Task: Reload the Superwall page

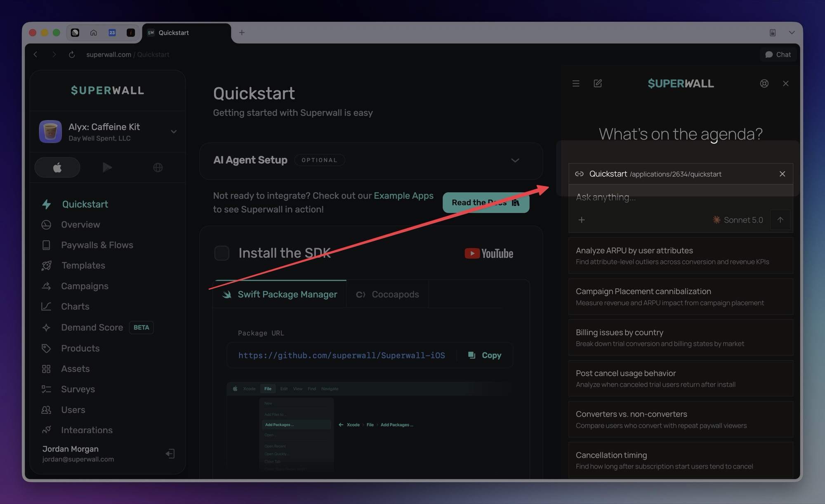Action: [72, 54]
